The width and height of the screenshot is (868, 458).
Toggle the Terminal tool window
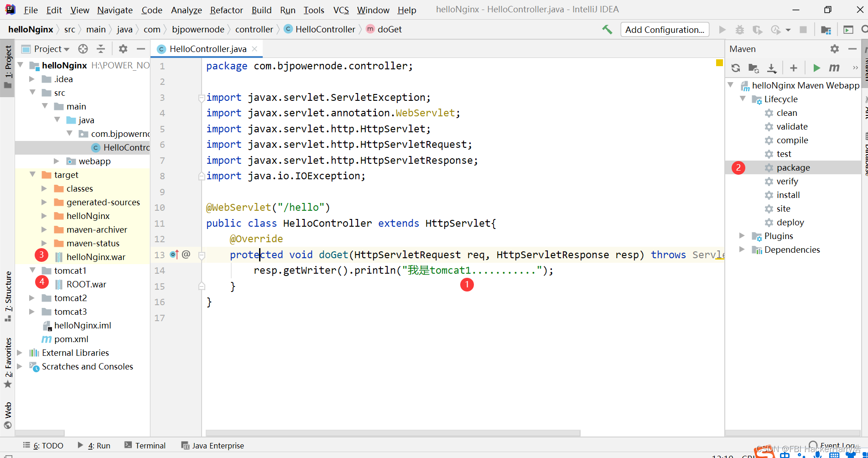(x=145, y=446)
